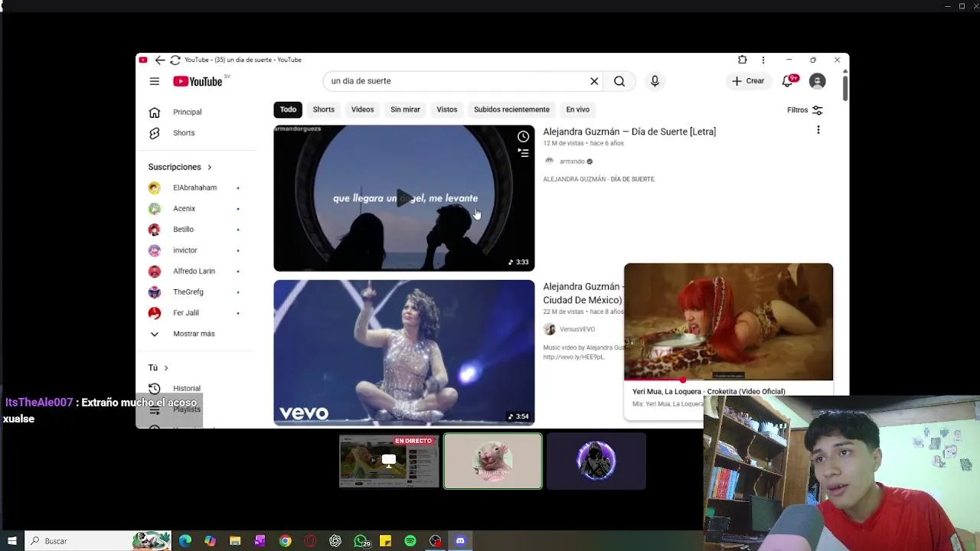Select the pink hamster avatar tile
The image size is (980, 551).
click(493, 461)
